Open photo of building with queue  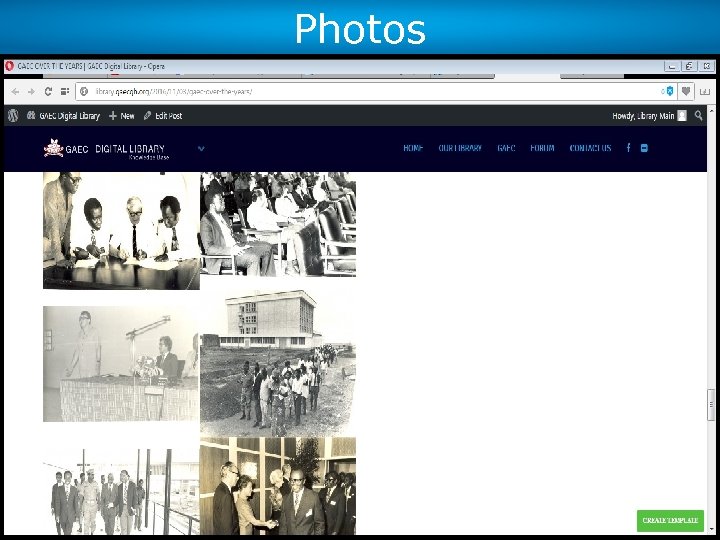tap(278, 362)
